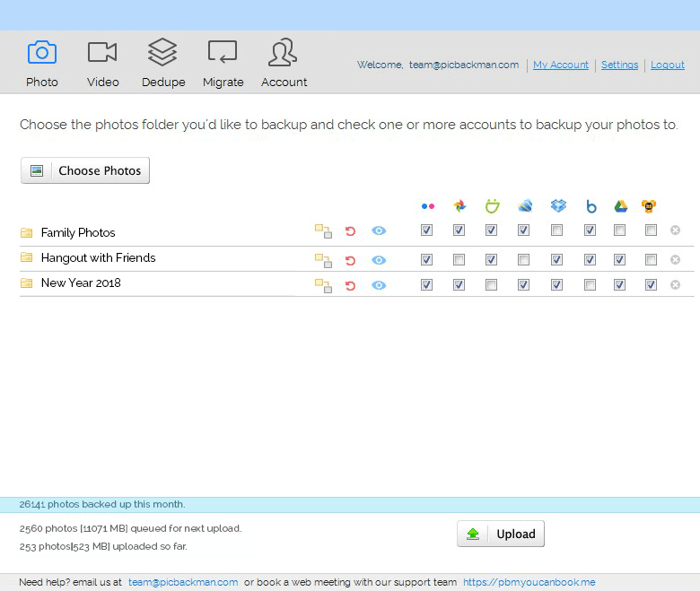Click the subfolder icon for New Year 2018
The width and height of the screenshot is (700, 591).
coord(323,285)
